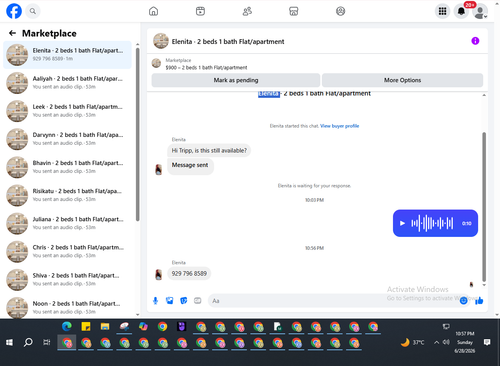Focus the Aa message input field

(x=333, y=301)
